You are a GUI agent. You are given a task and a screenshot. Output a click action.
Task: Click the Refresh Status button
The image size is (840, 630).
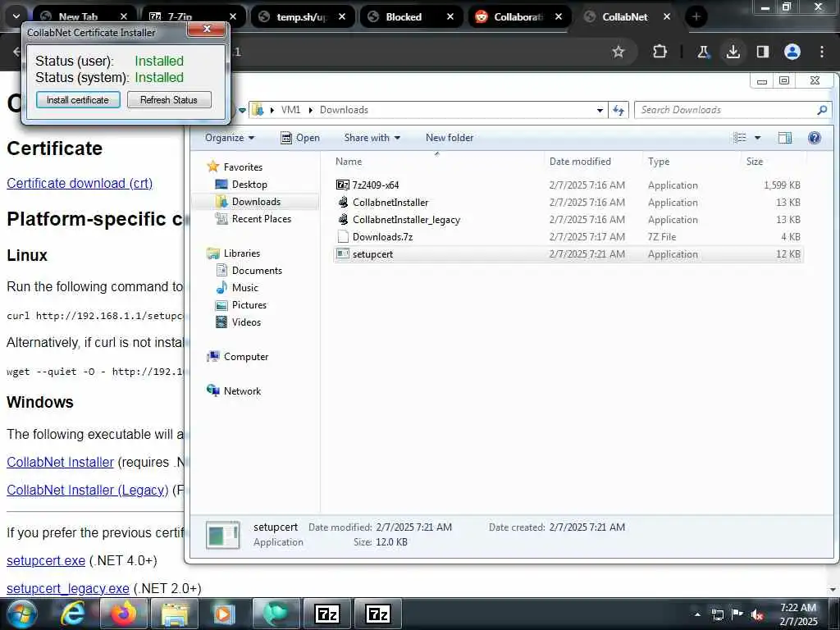pos(169,99)
